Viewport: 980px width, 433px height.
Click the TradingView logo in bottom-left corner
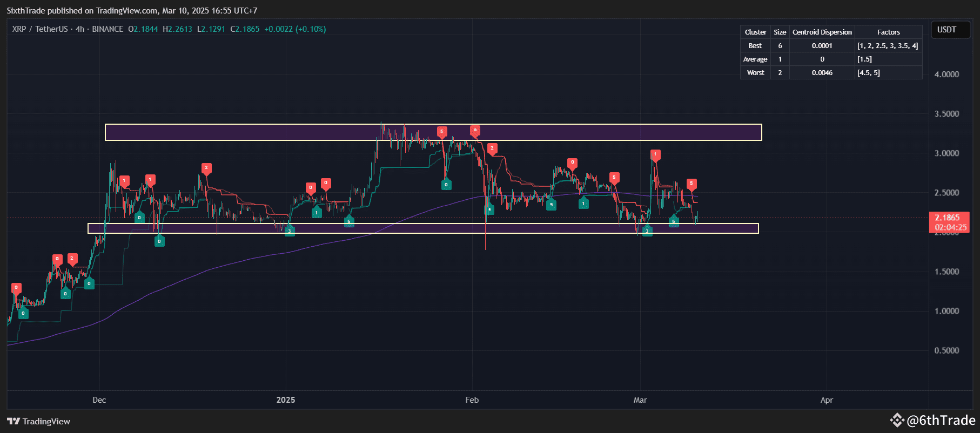pyautogui.click(x=38, y=421)
